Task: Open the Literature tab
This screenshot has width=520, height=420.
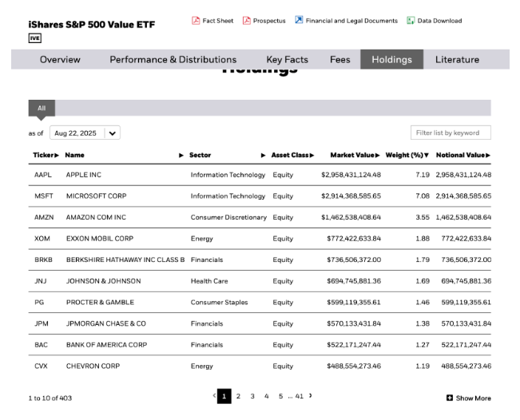Action: click(457, 60)
